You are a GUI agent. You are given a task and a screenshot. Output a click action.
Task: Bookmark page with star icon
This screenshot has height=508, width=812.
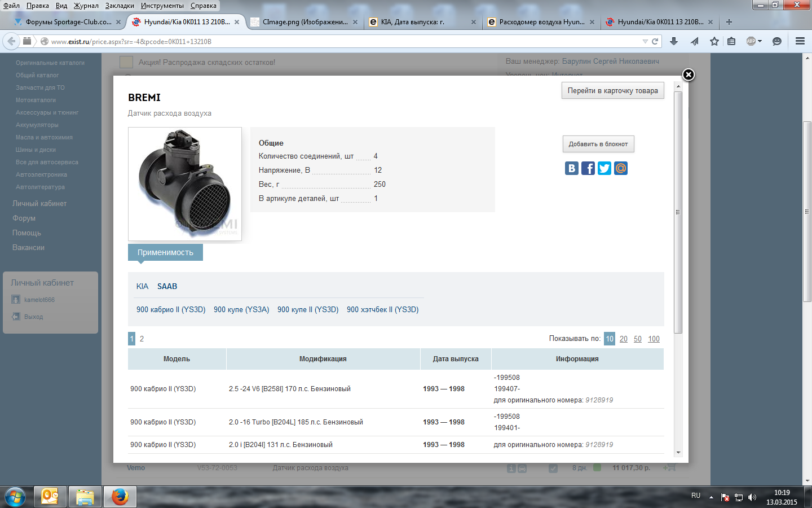(714, 41)
